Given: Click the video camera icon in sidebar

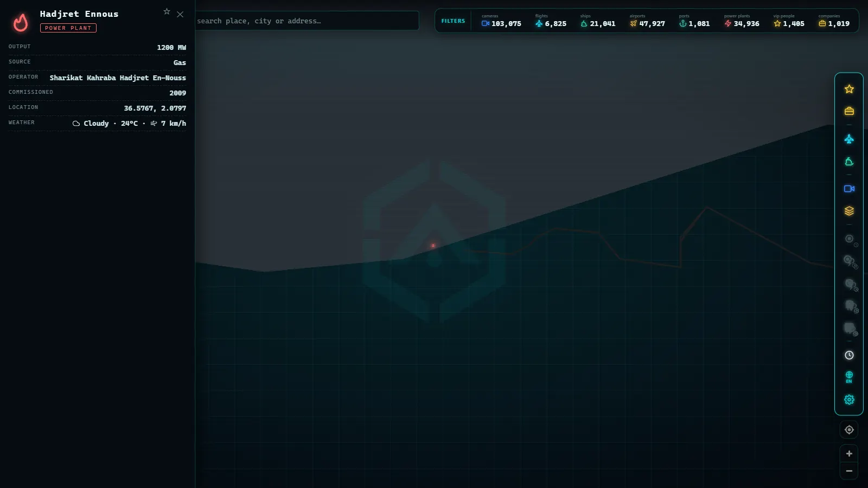Looking at the screenshot, I should 849,189.
